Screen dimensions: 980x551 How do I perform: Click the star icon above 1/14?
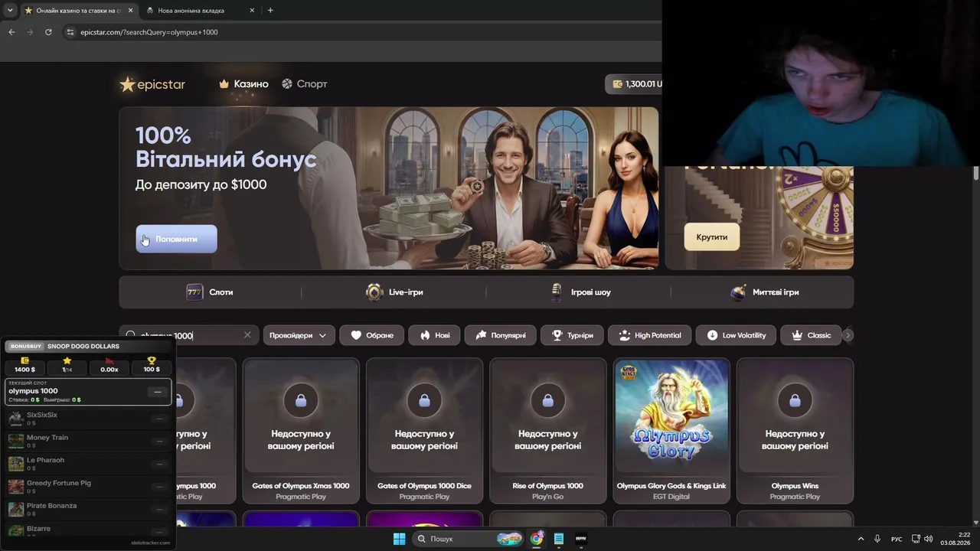click(67, 360)
